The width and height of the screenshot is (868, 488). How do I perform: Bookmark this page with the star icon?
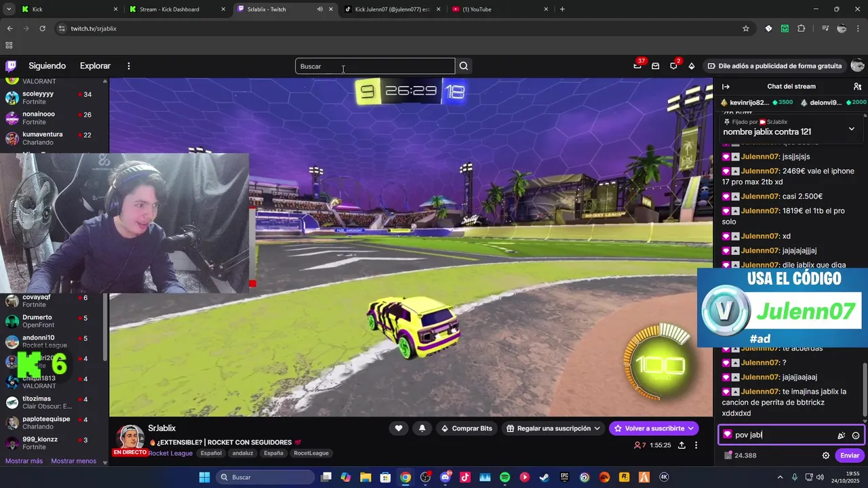pyautogui.click(x=746, y=28)
